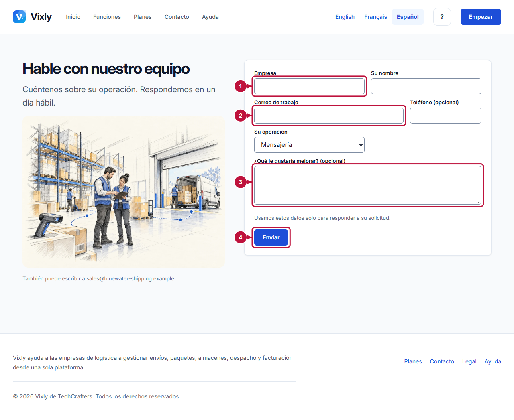Select Contacto in the top navigation
514x420 pixels.
[x=177, y=17]
